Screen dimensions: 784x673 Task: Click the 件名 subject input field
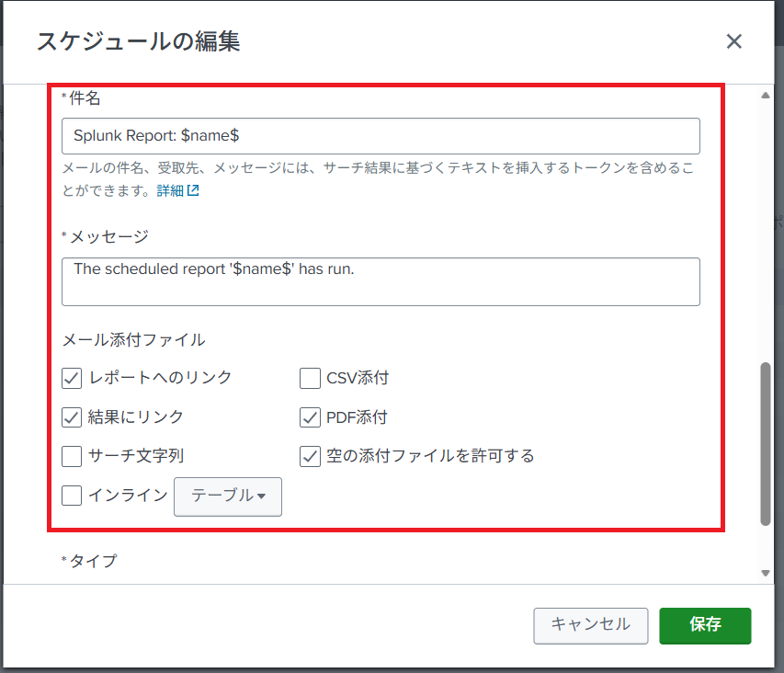[x=381, y=136]
